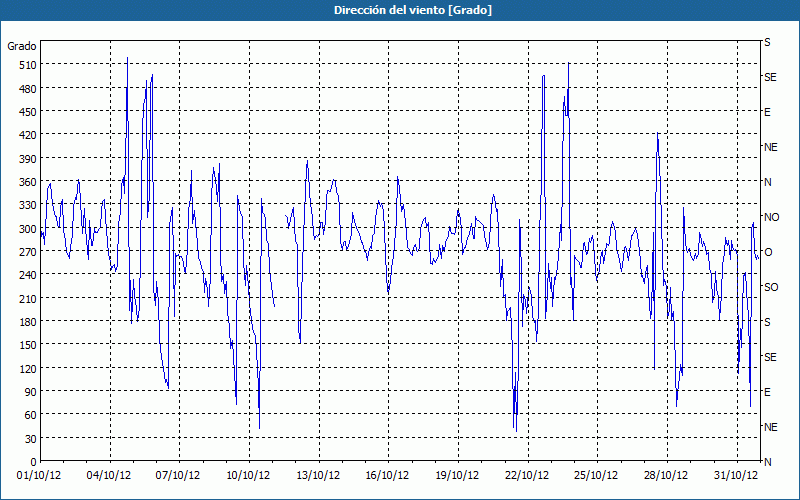800x500 pixels.
Task: Click the '480' y-axis value
Action: tap(28, 89)
